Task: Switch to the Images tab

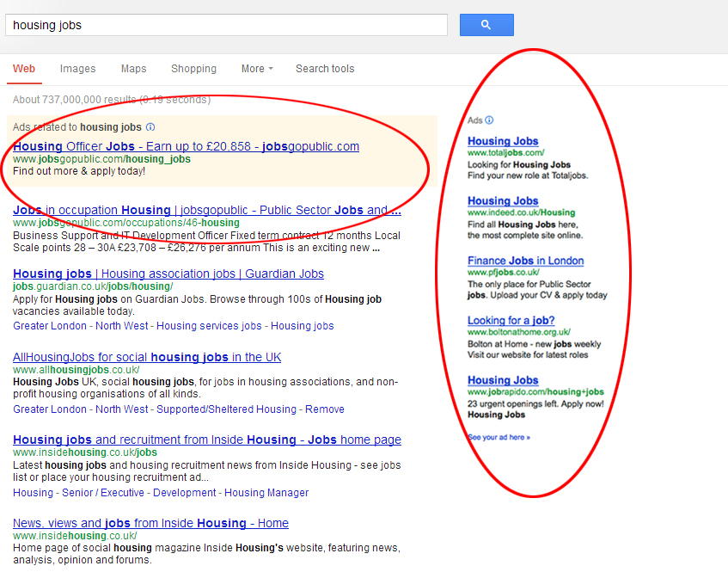Action: click(77, 69)
